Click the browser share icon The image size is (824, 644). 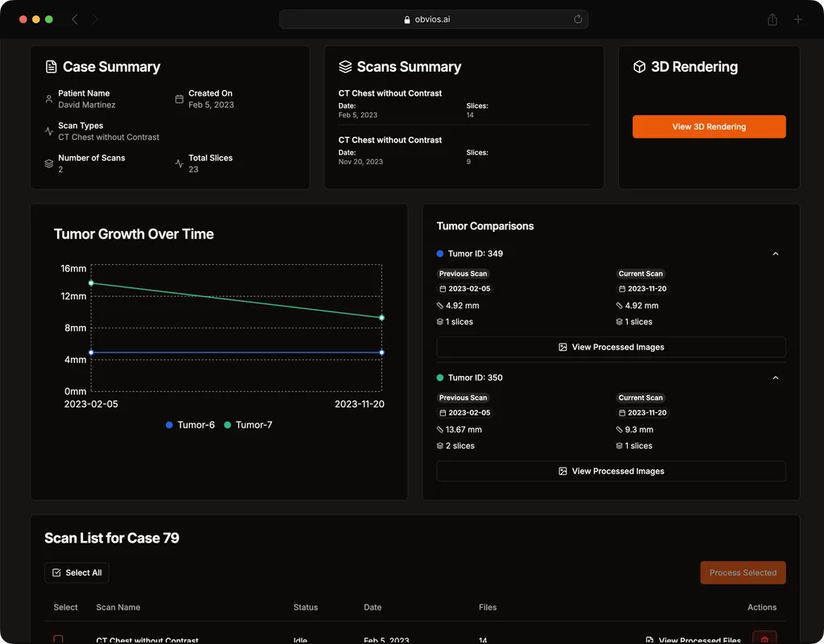point(772,19)
